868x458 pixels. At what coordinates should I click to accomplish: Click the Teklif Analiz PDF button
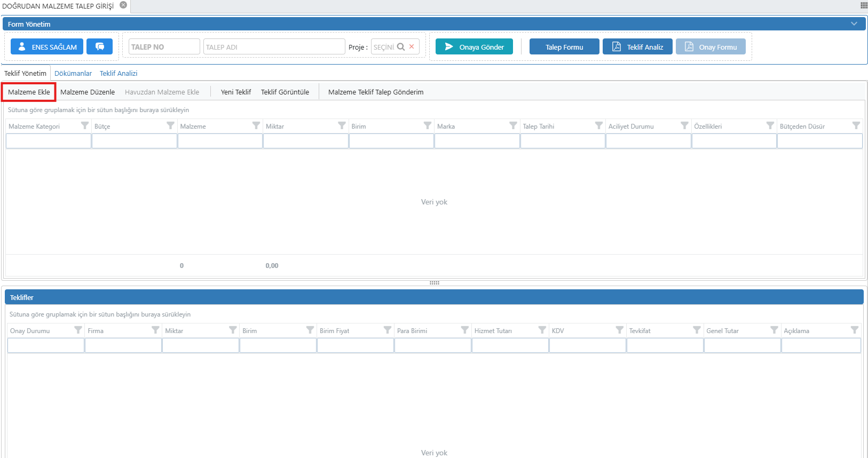pos(637,47)
